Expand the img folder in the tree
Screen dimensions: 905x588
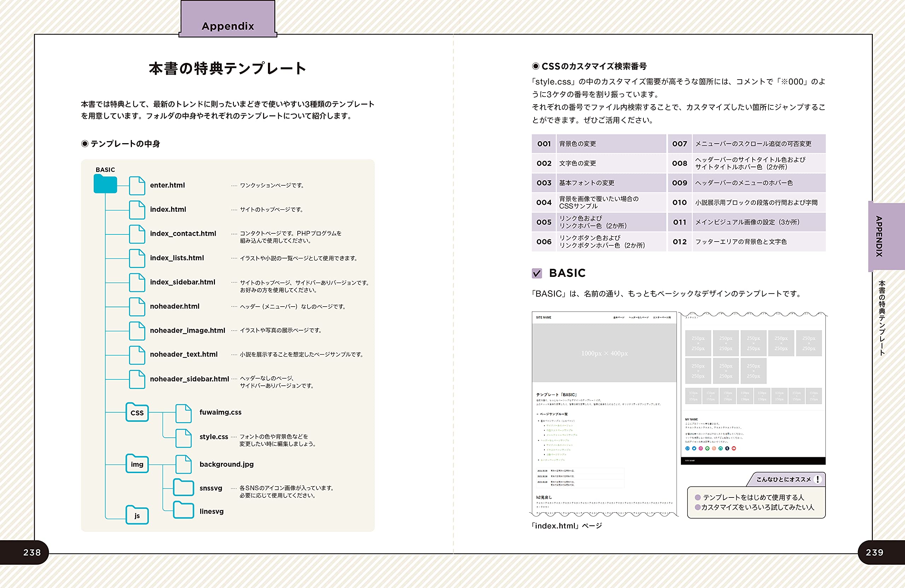click(x=137, y=464)
